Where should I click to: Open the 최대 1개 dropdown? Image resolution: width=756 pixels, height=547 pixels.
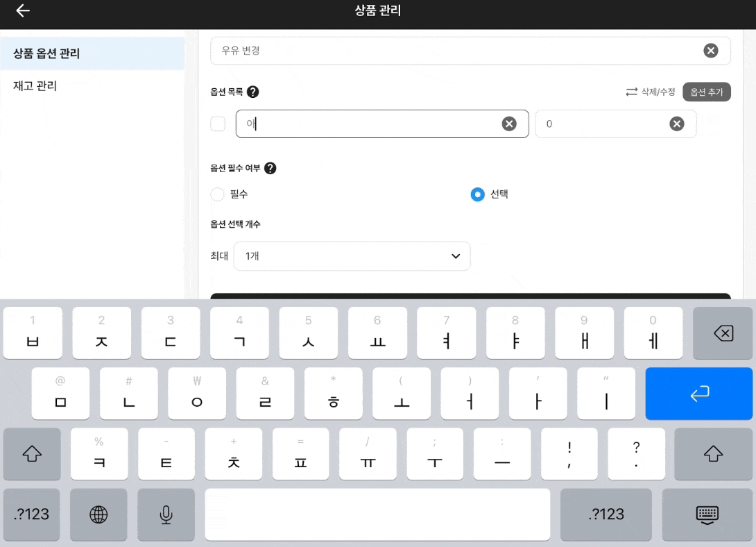pos(352,256)
